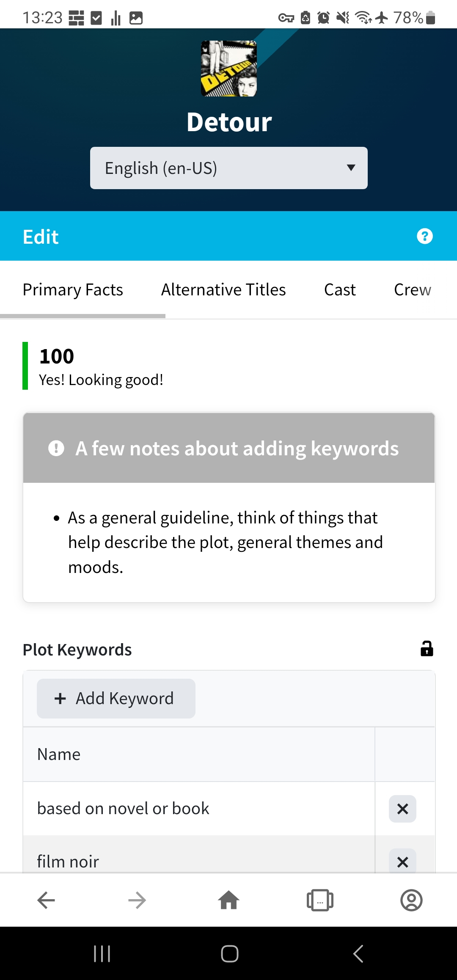Open the browser home page icon
The image size is (457, 980).
[228, 900]
